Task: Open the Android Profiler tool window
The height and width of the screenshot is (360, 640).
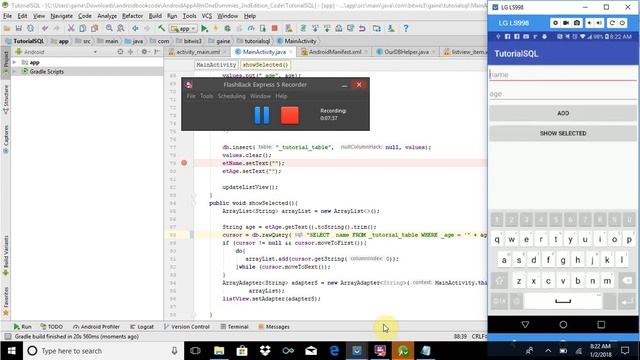Action: (x=96, y=327)
